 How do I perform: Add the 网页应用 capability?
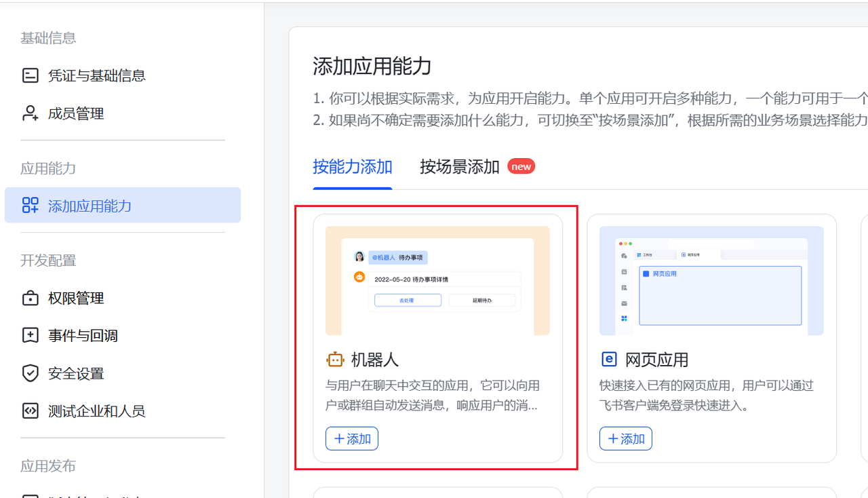tap(626, 438)
